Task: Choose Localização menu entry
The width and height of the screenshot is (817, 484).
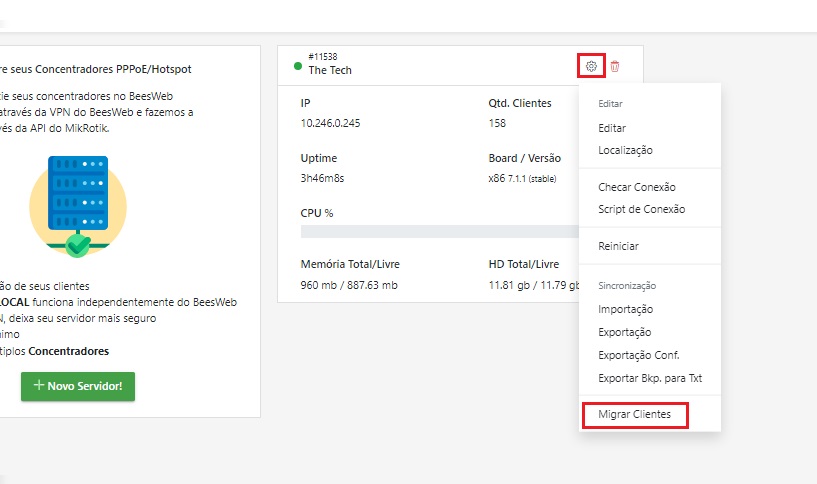Action: (625, 151)
